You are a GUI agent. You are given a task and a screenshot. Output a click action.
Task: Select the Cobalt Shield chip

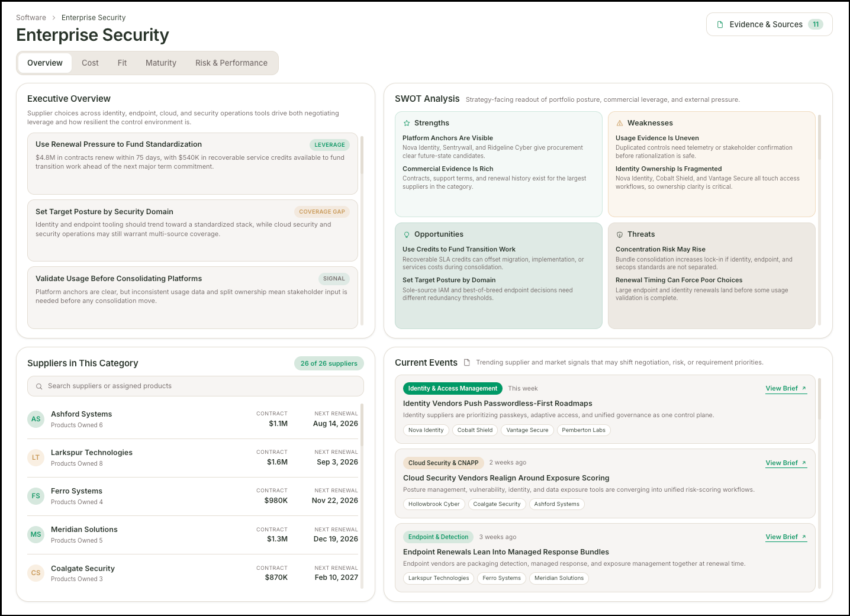(475, 430)
